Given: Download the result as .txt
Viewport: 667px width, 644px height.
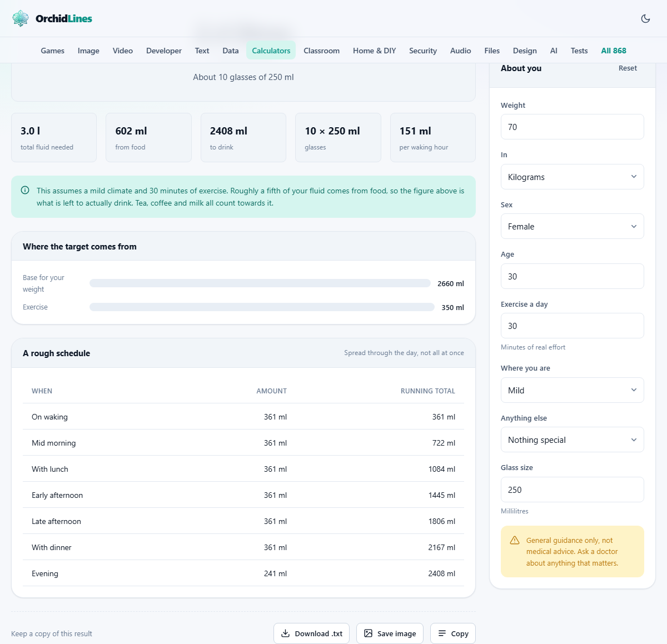Looking at the screenshot, I should (311, 633).
